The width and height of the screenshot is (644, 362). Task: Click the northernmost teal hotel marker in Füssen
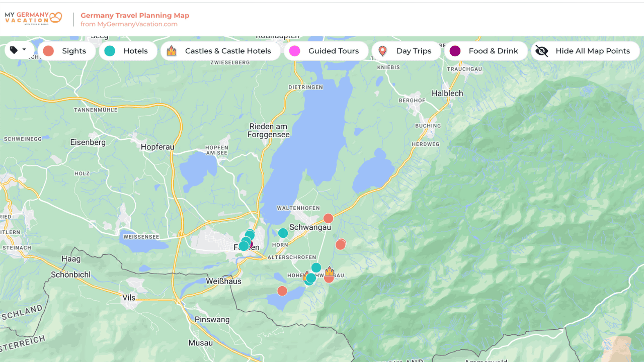(250, 233)
